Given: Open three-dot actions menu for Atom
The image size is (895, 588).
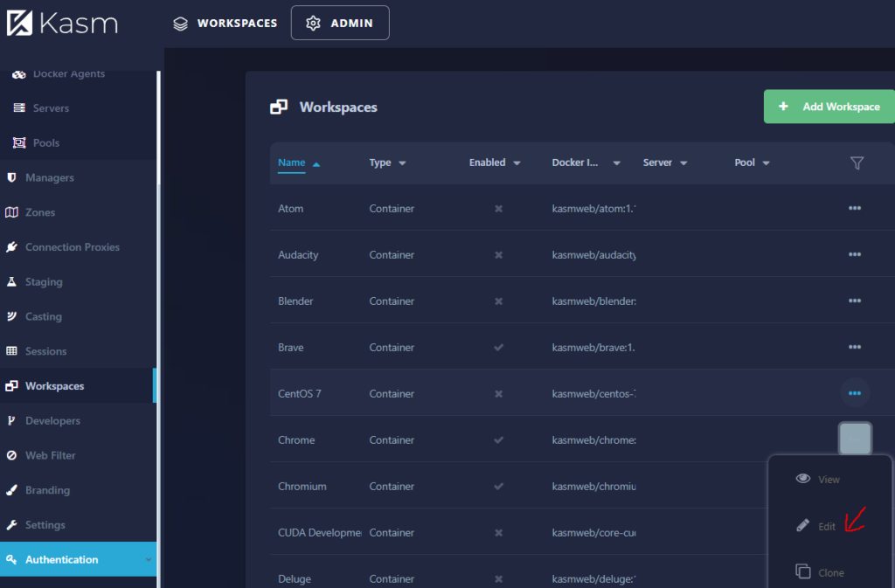Looking at the screenshot, I should click(855, 208).
